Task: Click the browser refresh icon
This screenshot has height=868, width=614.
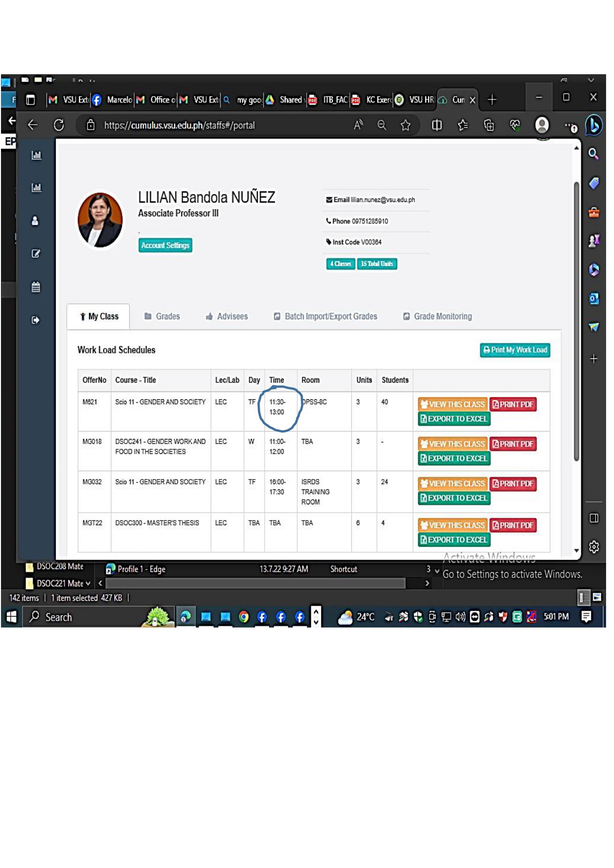Action: [x=59, y=125]
